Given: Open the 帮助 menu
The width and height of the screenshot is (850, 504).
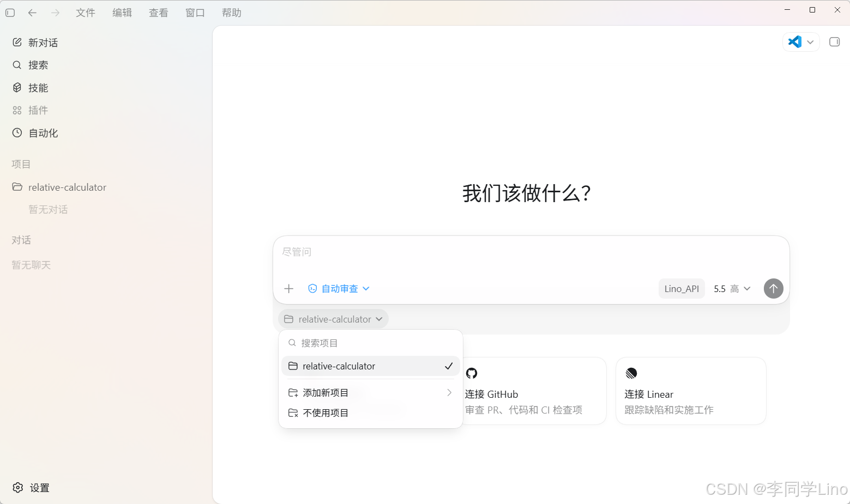Looking at the screenshot, I should (x=232, y=13).
